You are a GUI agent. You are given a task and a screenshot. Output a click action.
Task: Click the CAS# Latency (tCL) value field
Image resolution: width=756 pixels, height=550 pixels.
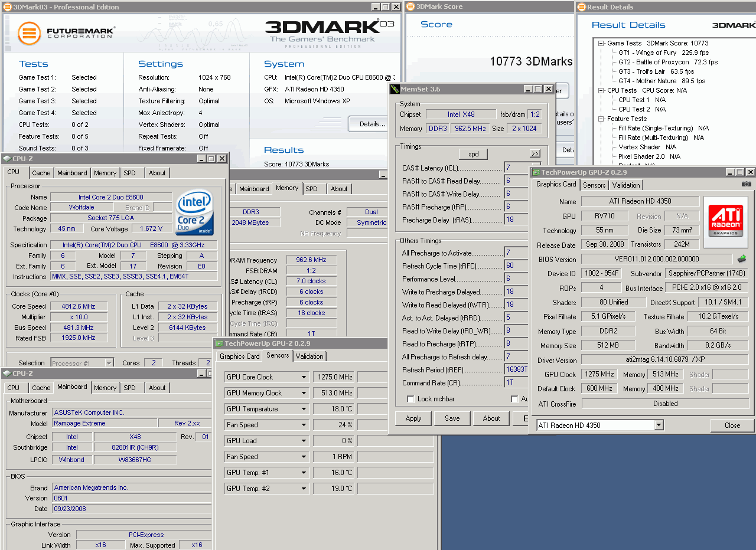516,168
